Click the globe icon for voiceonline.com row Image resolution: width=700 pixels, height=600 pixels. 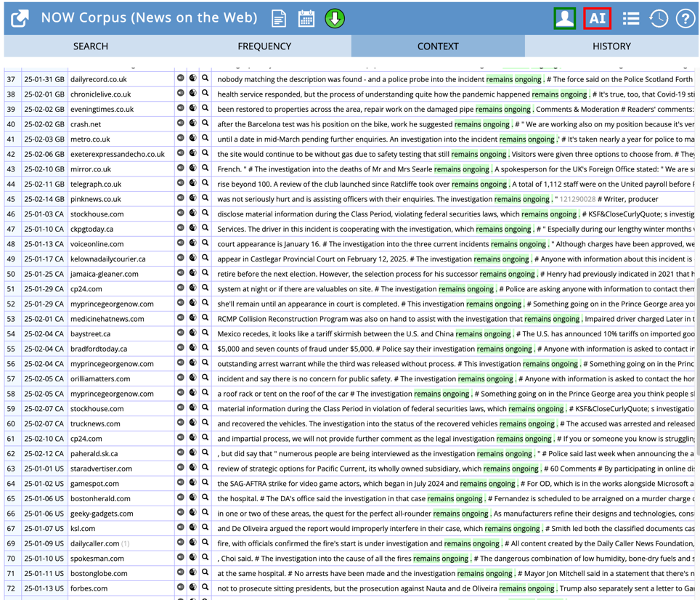pyautogui.click(x=193, y=243)
